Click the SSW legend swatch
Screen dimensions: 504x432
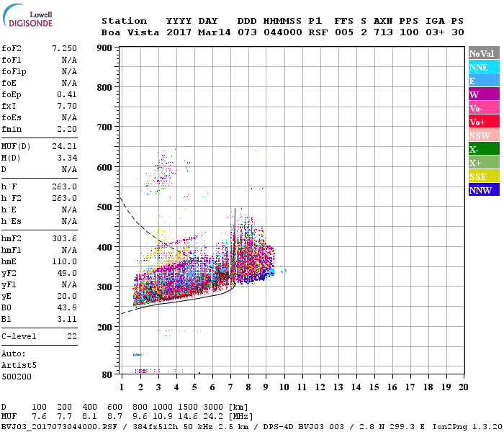pos(484,135)
